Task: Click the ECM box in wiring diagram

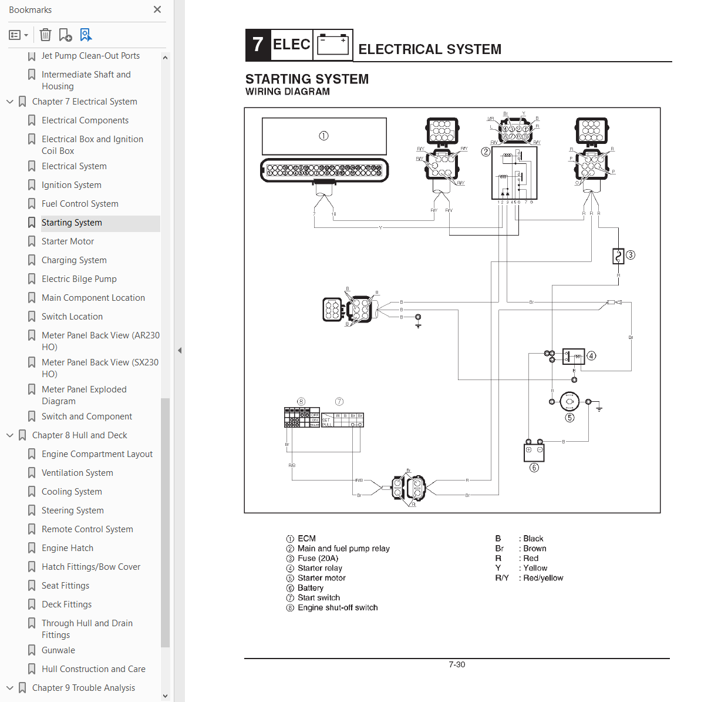Action: pos(324,136)
